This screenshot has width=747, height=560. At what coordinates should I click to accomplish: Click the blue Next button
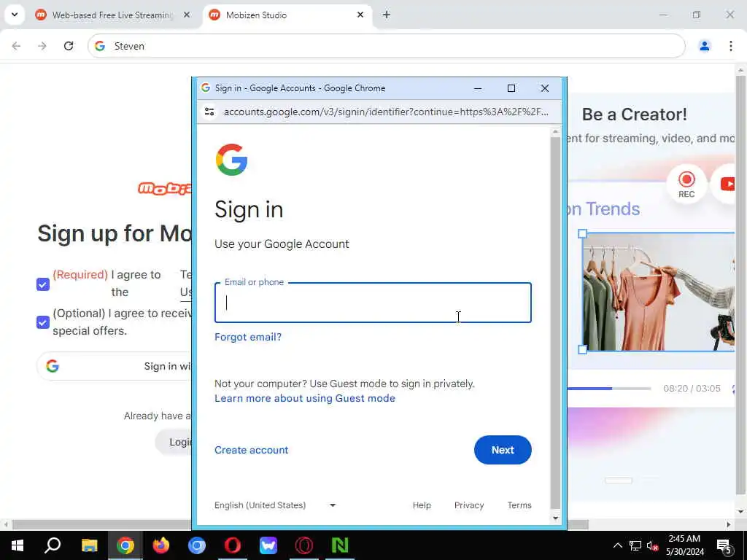(x=503, y=450)
